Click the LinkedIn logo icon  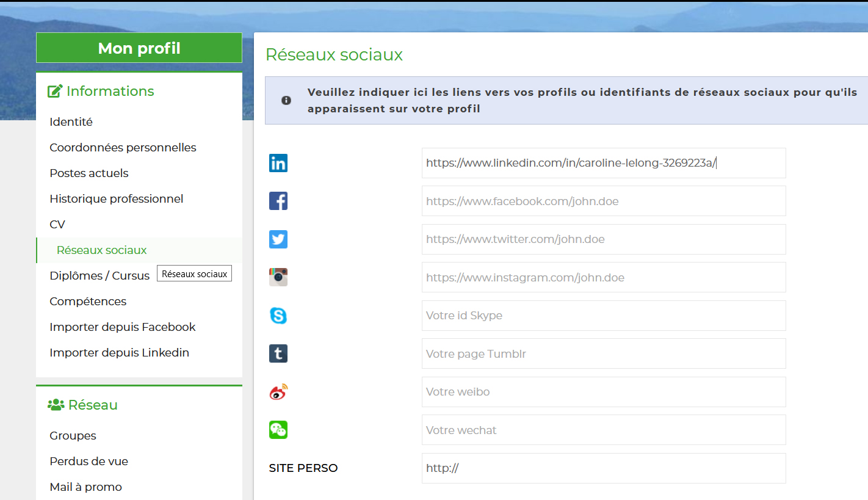click(x=278, y=163)
